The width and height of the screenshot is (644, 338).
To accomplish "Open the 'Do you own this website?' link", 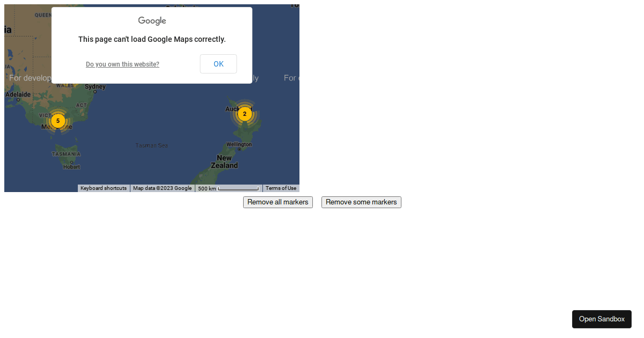I will tap(122, 64).
